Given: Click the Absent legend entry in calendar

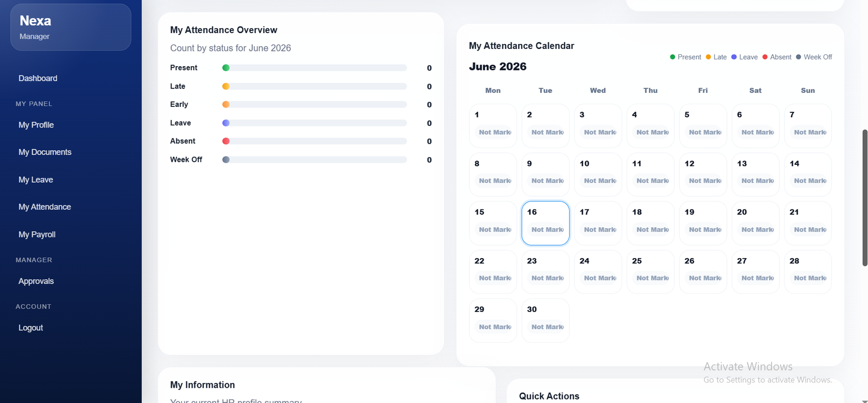Looking at the screenshot, I should 777,57.
